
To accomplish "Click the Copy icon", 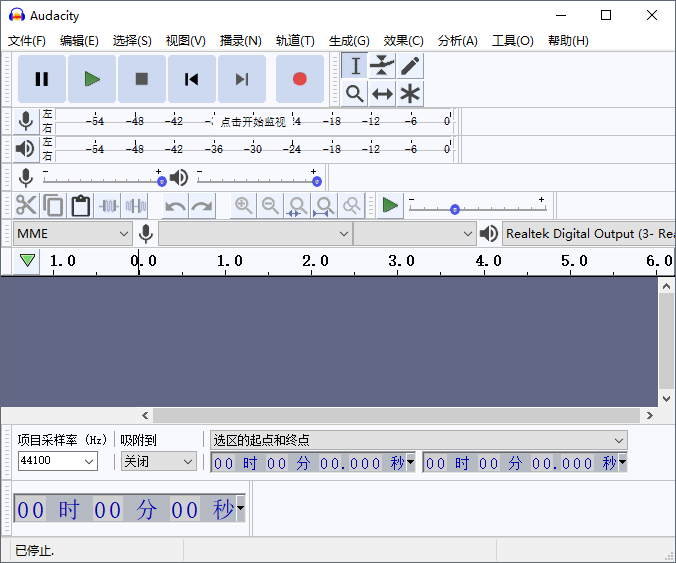I will point(53,206).
